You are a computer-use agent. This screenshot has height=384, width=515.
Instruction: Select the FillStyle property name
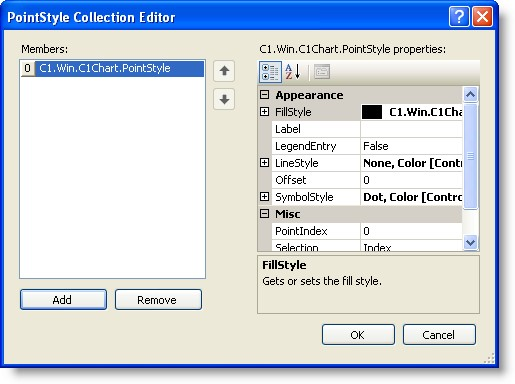[316, 112]
